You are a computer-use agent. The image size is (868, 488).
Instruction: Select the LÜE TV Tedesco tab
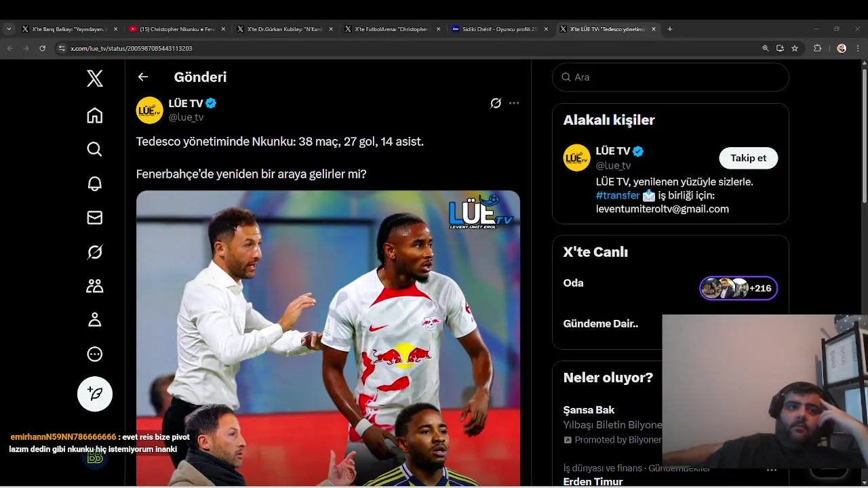point(608,29)
